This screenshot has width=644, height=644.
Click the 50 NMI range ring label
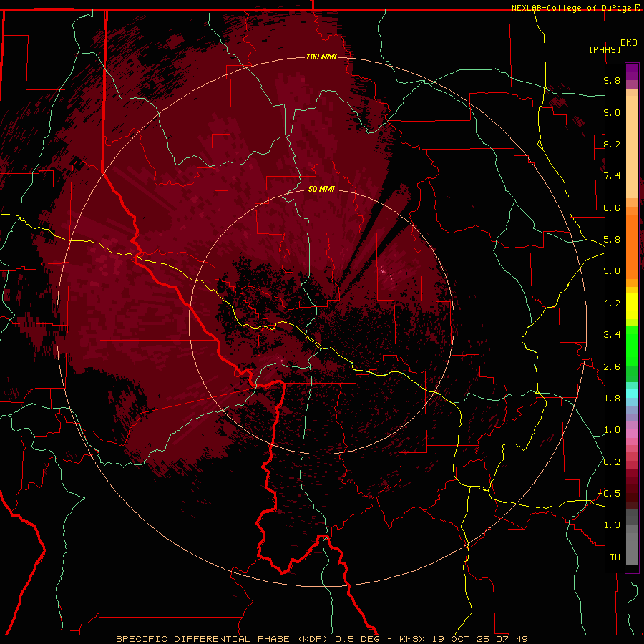(x=321, y=189)
